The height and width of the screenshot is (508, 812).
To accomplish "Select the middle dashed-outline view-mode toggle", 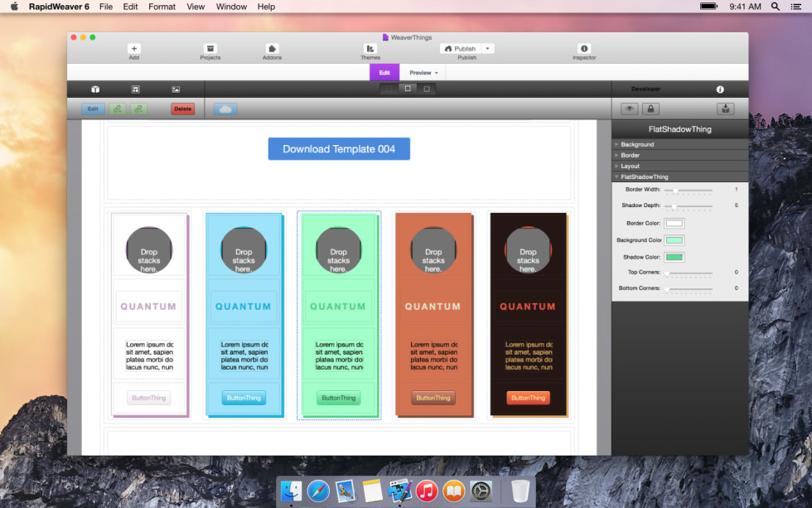I will (408, 89).
